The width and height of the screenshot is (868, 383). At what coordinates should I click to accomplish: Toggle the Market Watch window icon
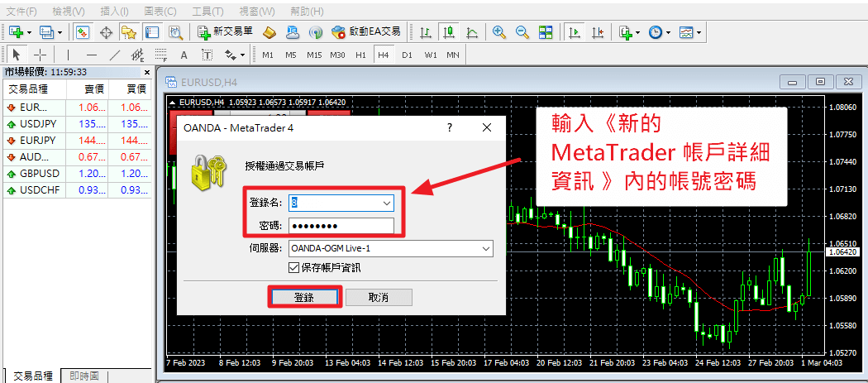83,32
